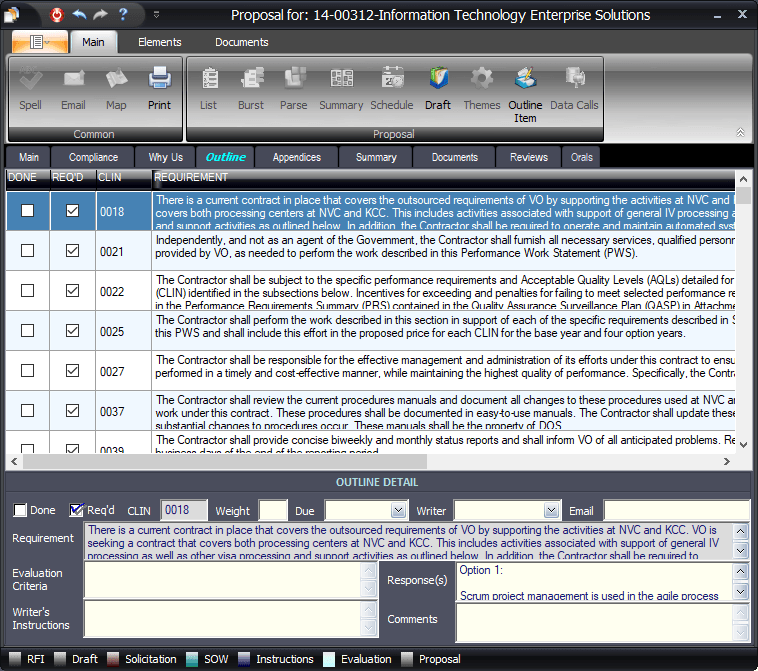Check the DONE box for CLIN 0018

pyautogui.click(x=27, y=211)
